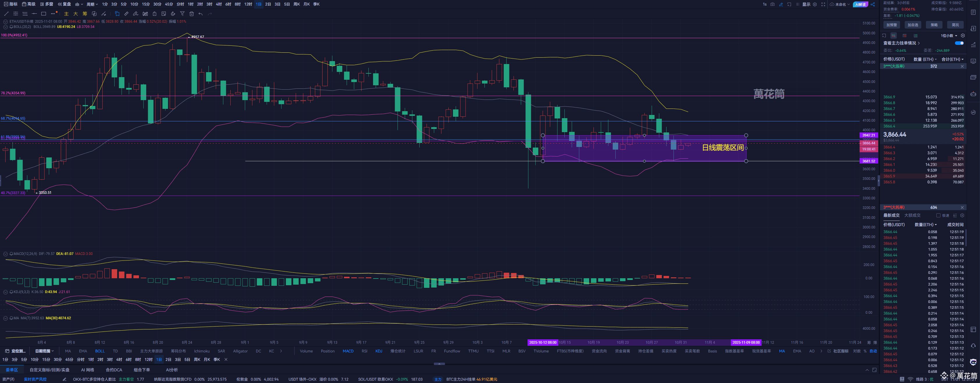Check the 极速 checkbox in trades panel
This screenshot has height=383, width=980.
coord(938,215)
